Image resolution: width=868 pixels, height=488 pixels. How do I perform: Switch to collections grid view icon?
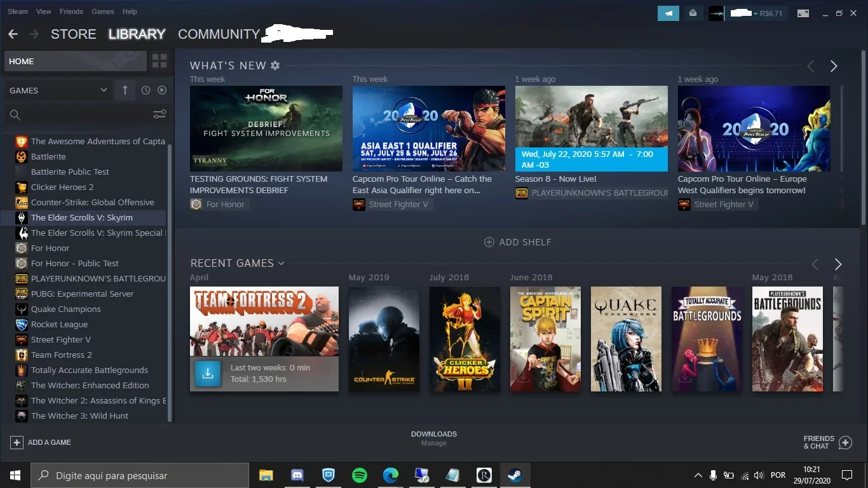(x=159, y=62)
